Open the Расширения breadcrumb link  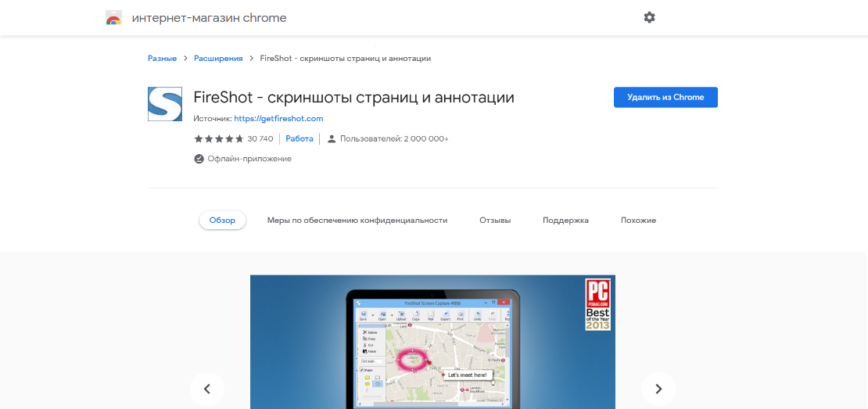[218, 58]
